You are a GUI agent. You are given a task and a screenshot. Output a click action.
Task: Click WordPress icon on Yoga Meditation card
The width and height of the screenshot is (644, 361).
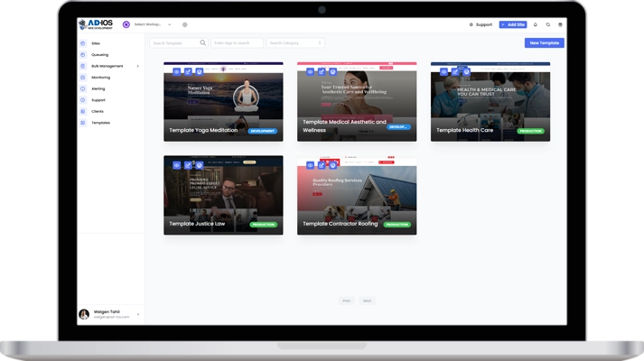(x=200, y=72)
